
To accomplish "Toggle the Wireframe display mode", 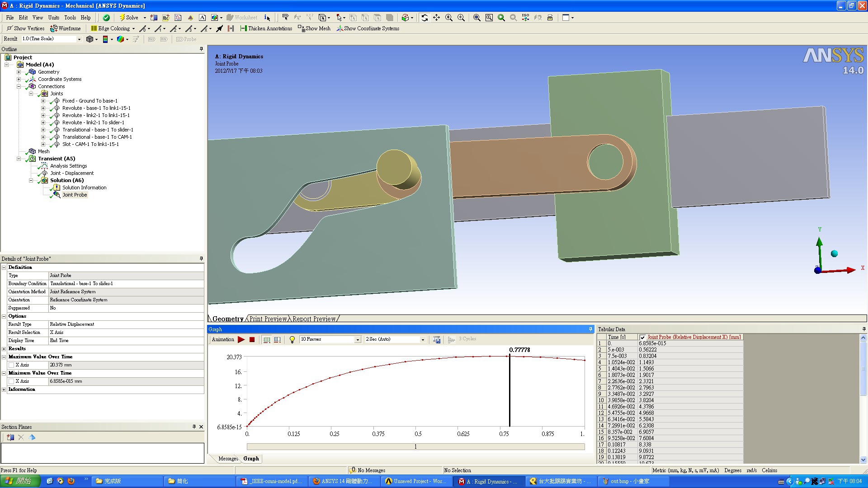I will (66, 28).
